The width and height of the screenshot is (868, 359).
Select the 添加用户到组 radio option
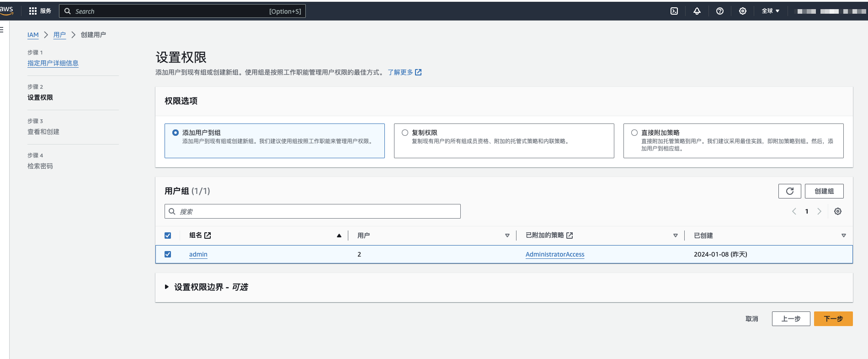pos(176,133)
